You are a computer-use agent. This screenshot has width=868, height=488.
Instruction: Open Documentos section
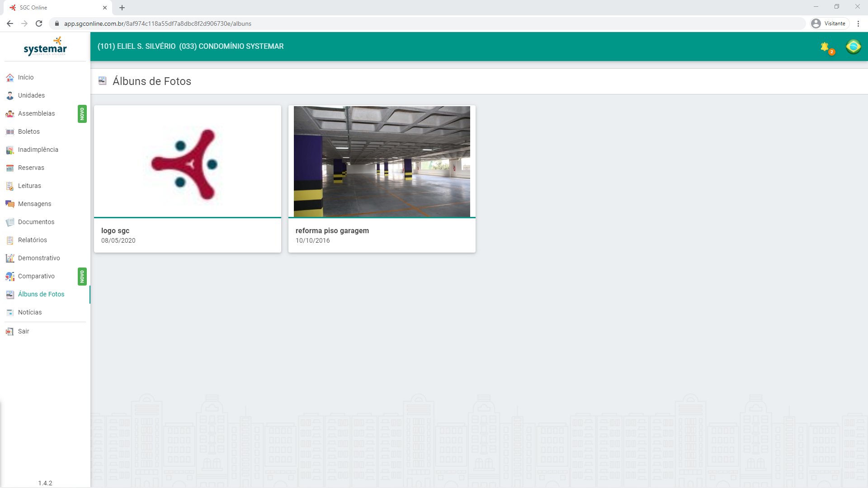click(36, 222)
